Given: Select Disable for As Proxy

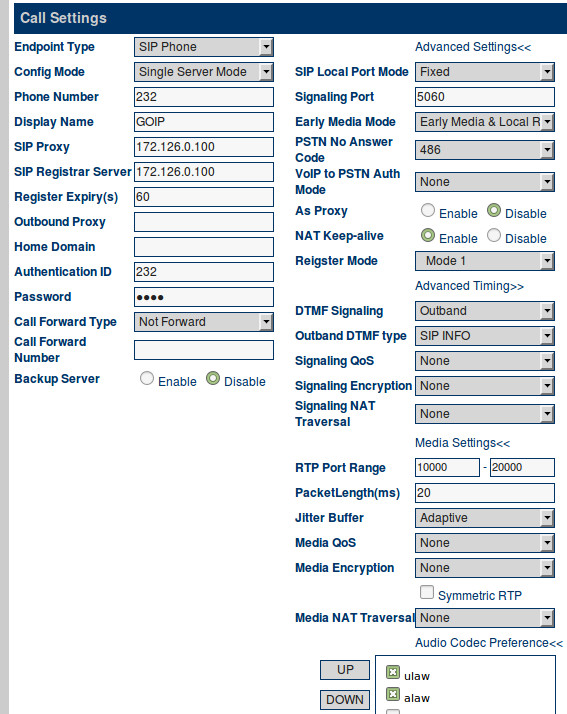Looking at the screenshot, I should [x=494, y=210].
